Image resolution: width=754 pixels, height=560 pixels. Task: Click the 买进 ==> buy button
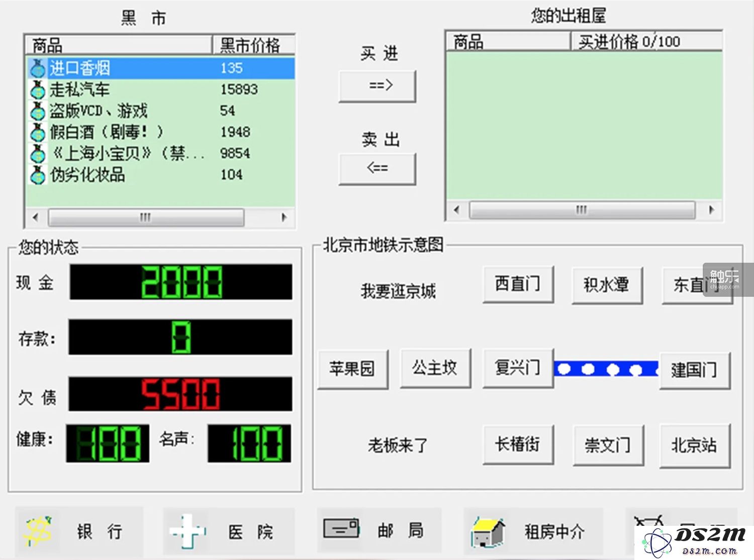[378, 86]
